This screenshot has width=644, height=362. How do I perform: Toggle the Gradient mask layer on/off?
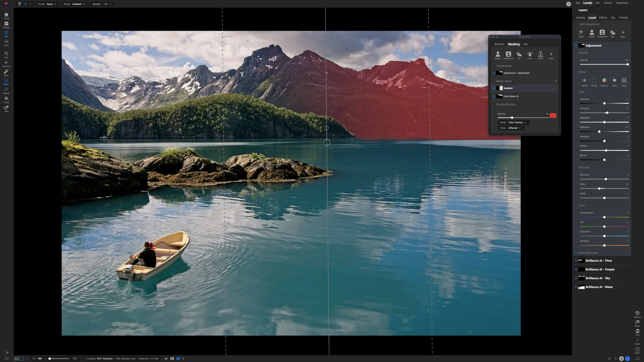pyautogui.click(x=494, y=88)
